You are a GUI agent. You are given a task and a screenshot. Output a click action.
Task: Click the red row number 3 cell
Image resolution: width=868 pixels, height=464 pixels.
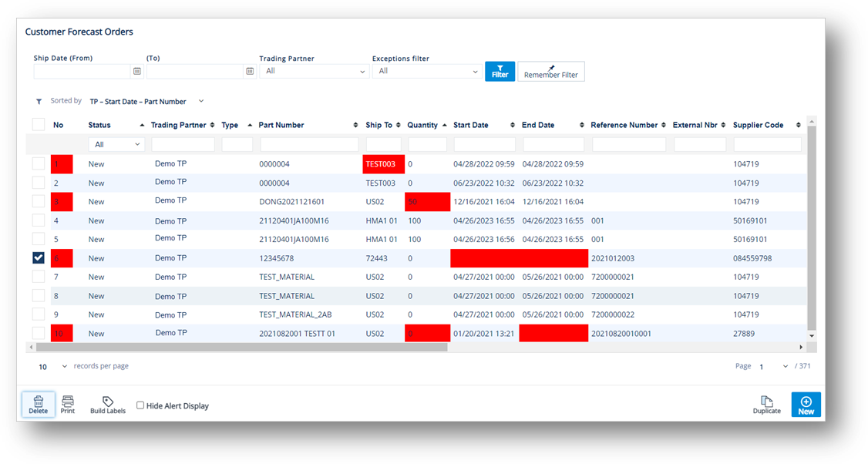[x=62, y=201]
